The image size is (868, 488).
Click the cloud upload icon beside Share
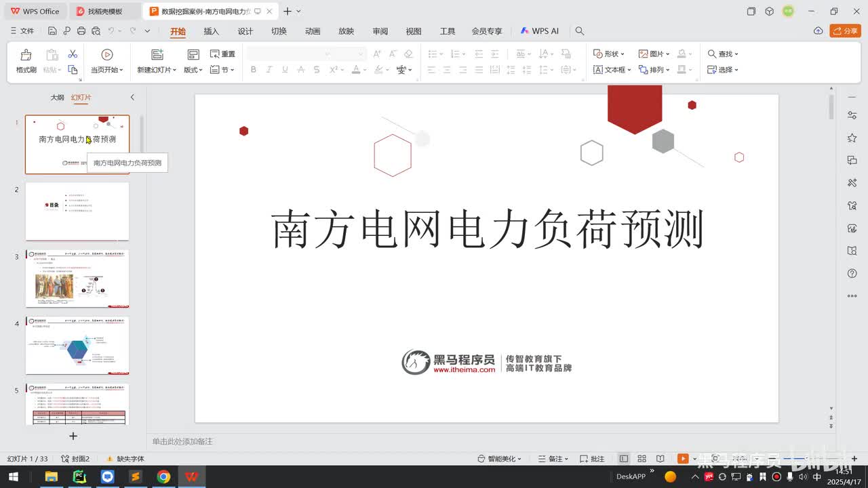(818, 31)
